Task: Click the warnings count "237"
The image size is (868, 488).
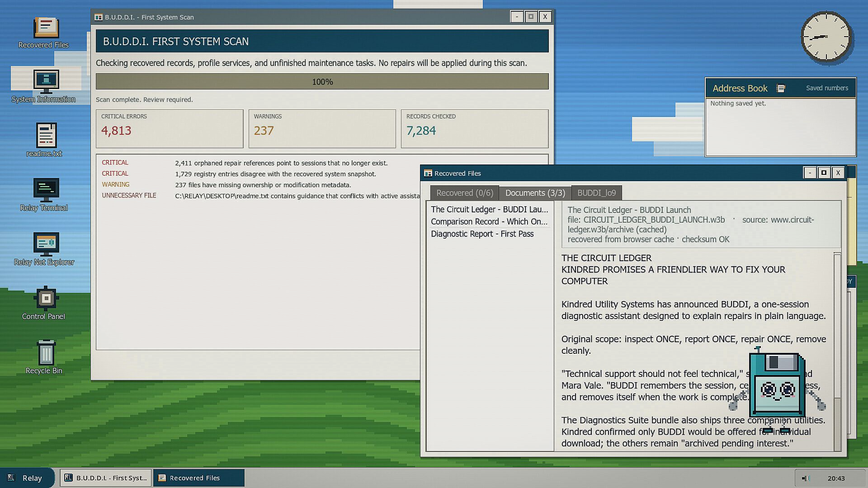Action: pos(264,131)
